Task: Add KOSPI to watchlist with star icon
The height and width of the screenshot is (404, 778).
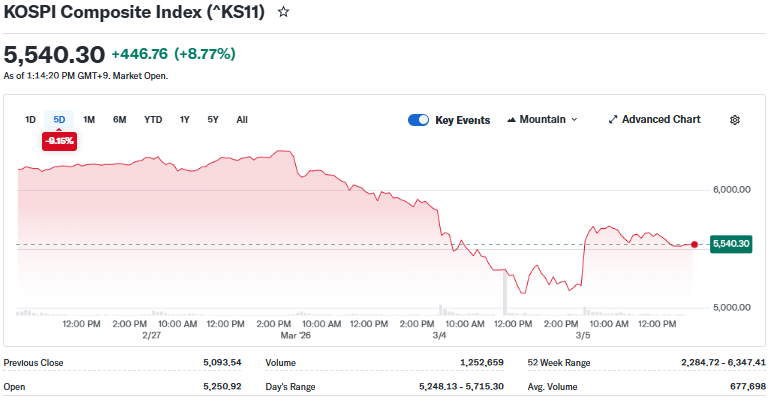Action: tap(283, 11)
